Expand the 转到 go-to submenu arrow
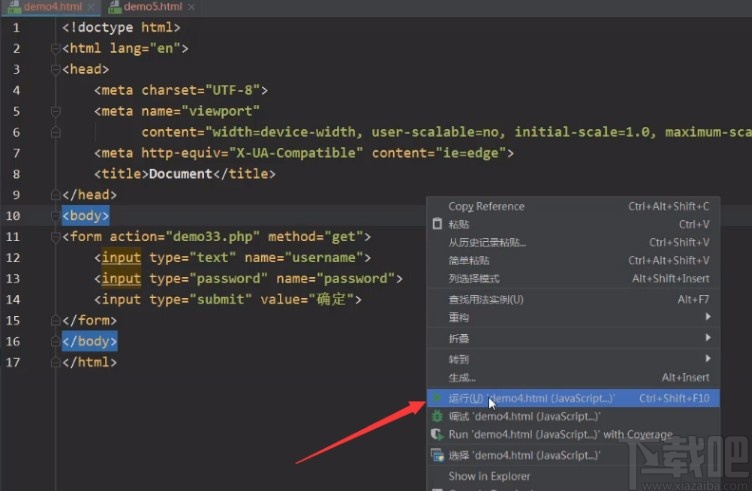 pyautogui.click(x=708, y=358)
